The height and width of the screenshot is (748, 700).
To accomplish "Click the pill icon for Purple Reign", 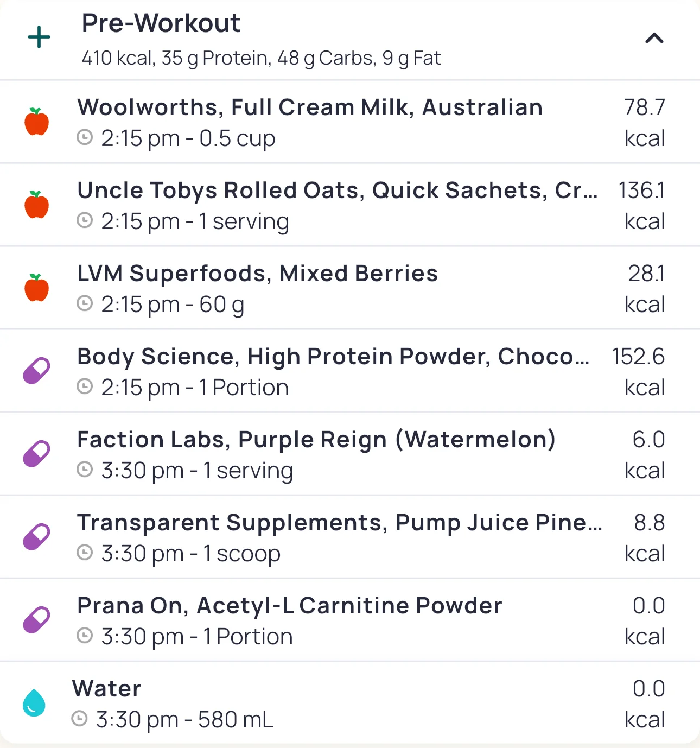I will pos(37,454).
